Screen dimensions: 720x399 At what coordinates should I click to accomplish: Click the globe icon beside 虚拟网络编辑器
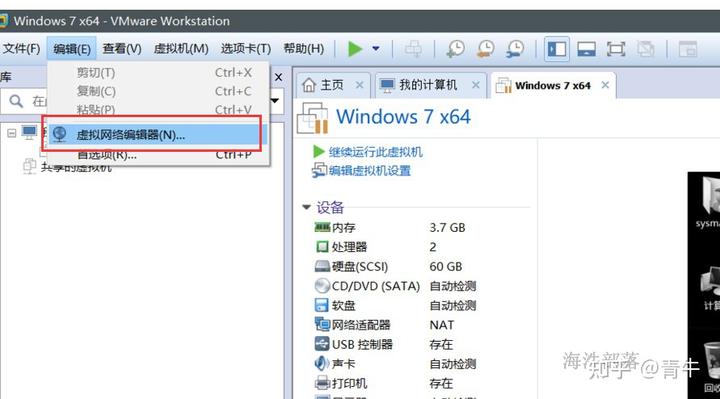pyautogui.click(x=59, y=134)
